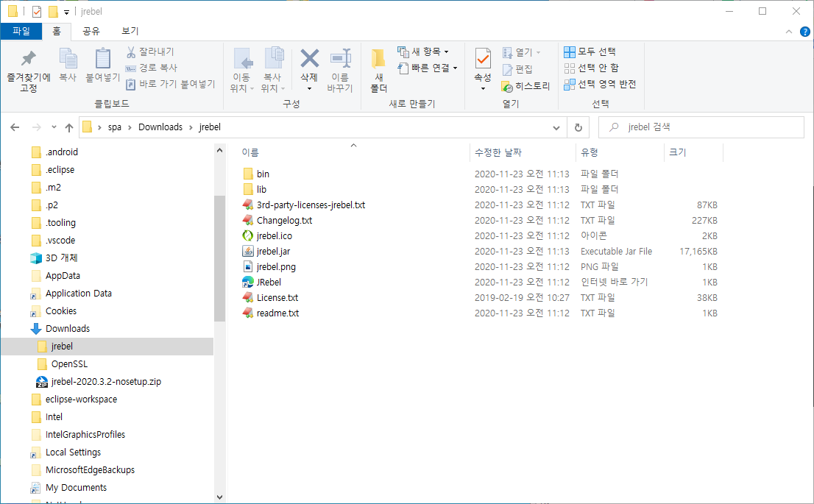Click 선택 영역 반전 (Invert selection)

pos(600,84)
